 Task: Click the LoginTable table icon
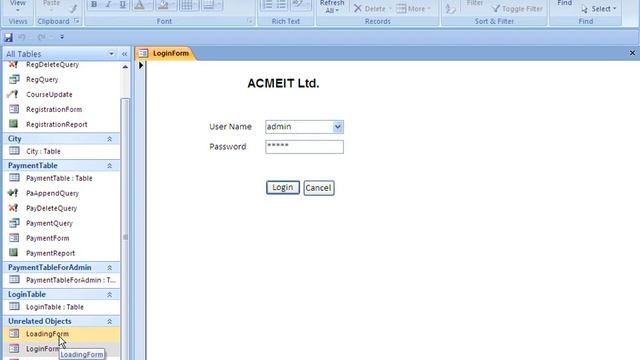(14, 307)
